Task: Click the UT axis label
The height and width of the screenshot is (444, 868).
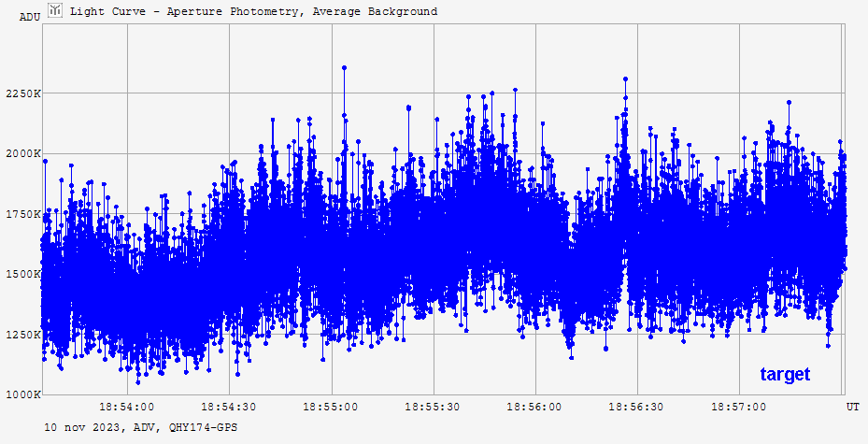Action: [x=852, y=407]
